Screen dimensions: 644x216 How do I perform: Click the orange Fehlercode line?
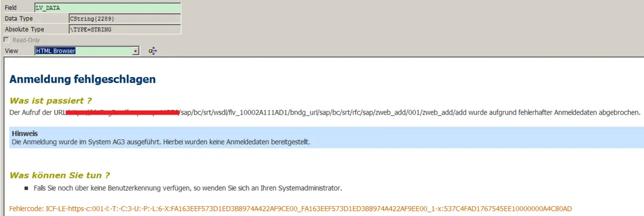[x=290, y=208]
